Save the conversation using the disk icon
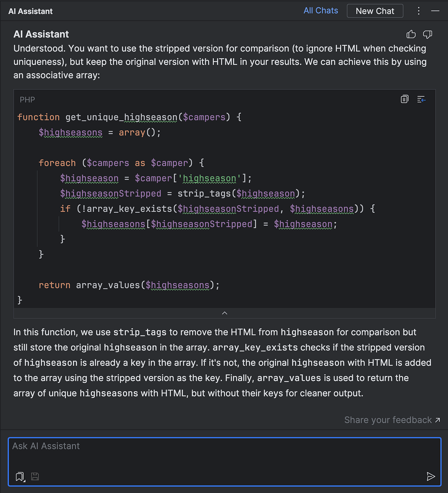This screenshot has width=448, height=493. [x=35, y=477]
